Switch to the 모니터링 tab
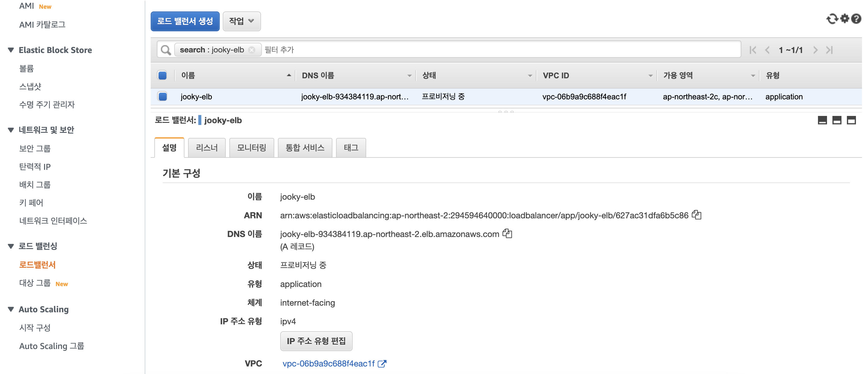The width and height of the screenshot is (868, 374). [x=251, y=148]
